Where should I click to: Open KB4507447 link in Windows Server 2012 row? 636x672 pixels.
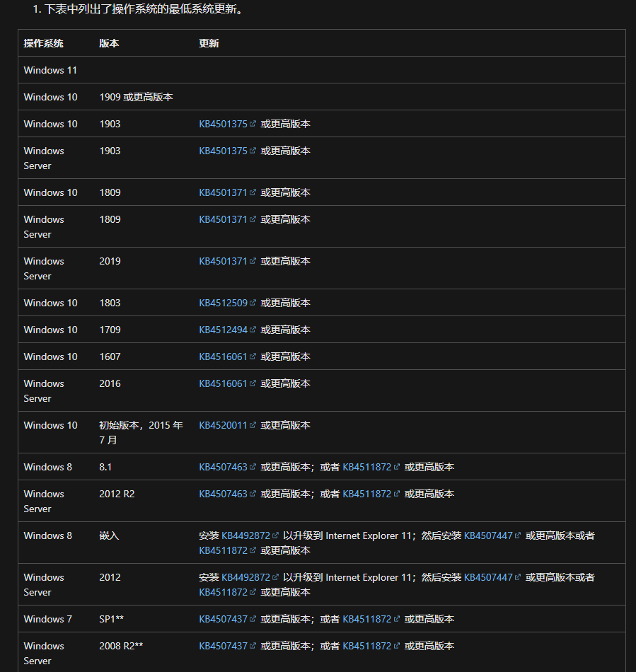[x=489, y=577]
